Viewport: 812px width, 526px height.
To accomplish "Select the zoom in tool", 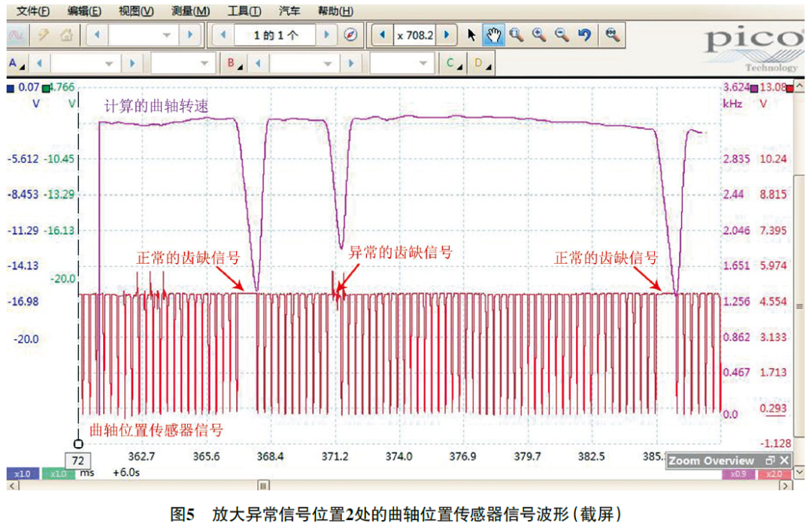I will click(539, 35).
